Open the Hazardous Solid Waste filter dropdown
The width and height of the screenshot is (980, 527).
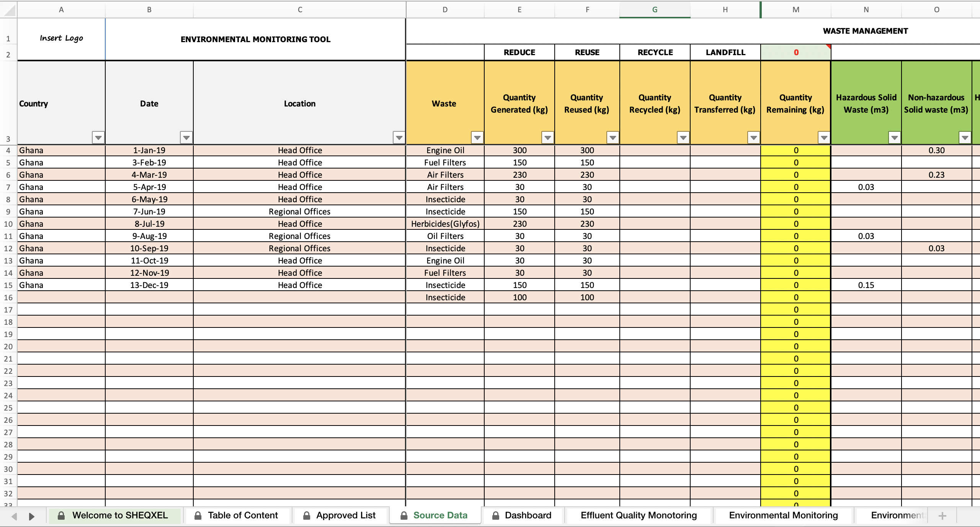(x=894, y=137)
